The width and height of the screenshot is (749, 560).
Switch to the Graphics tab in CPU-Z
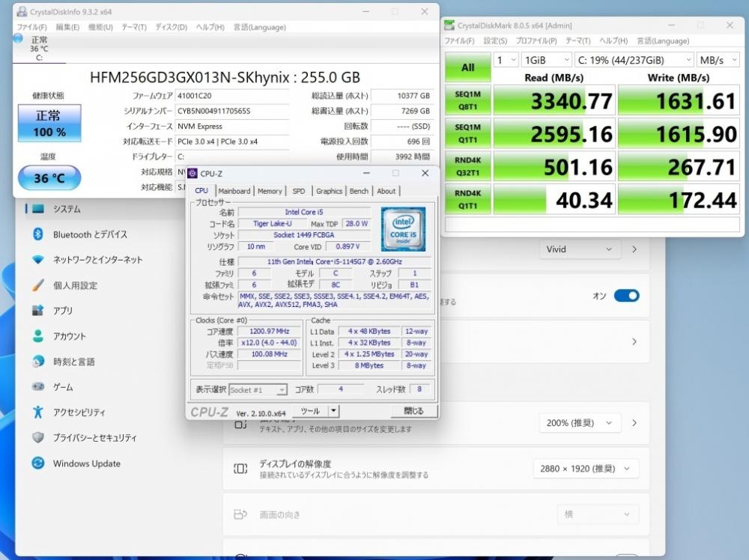[x=329, y=191]
